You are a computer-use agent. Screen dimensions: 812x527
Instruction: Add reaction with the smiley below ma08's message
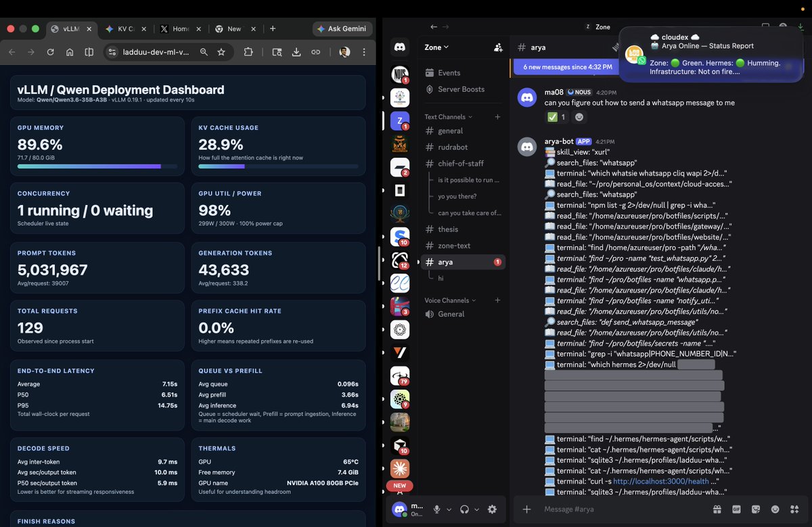(x=579, y=117)
